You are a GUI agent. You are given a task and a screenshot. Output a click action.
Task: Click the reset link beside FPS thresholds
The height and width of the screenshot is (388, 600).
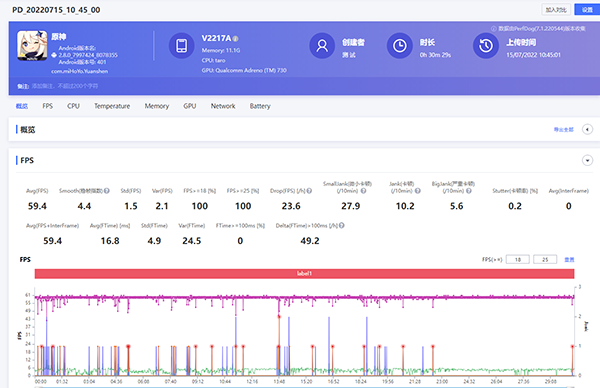569,259
